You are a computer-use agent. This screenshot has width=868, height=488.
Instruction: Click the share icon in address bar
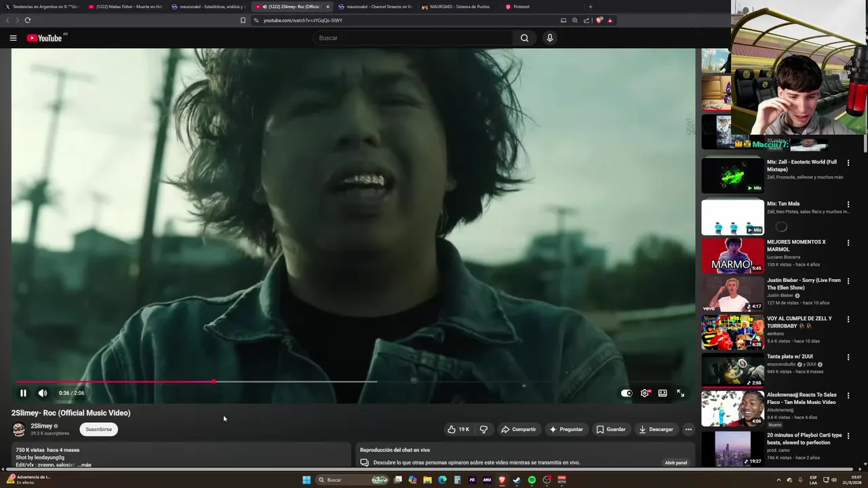pyautogui.click(x=587, y=20)
